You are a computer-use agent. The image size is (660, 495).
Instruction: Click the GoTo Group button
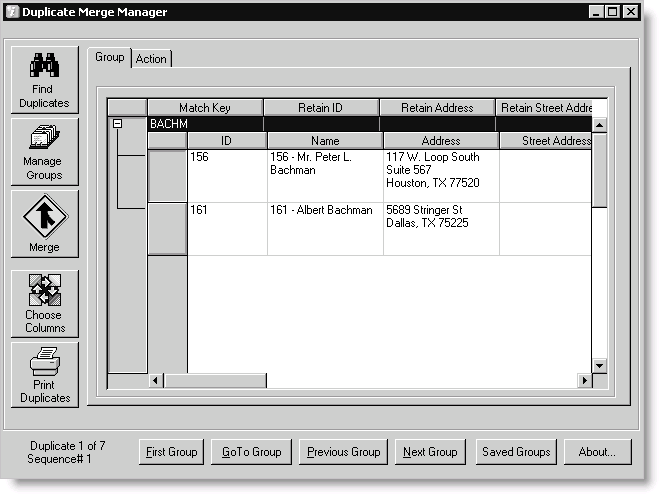tap(251, 452)
